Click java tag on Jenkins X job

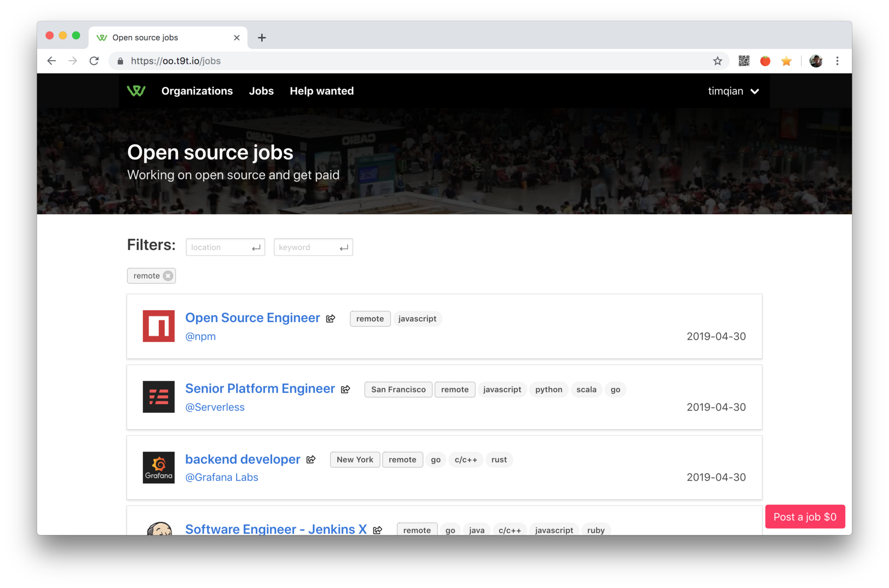[x=476, y=530]
